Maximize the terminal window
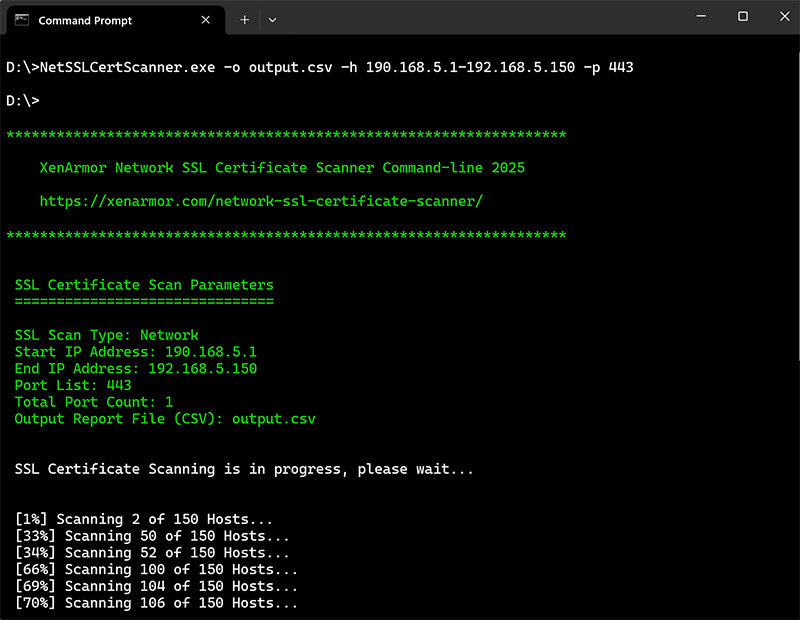The image size is (800, 620). 743,17
